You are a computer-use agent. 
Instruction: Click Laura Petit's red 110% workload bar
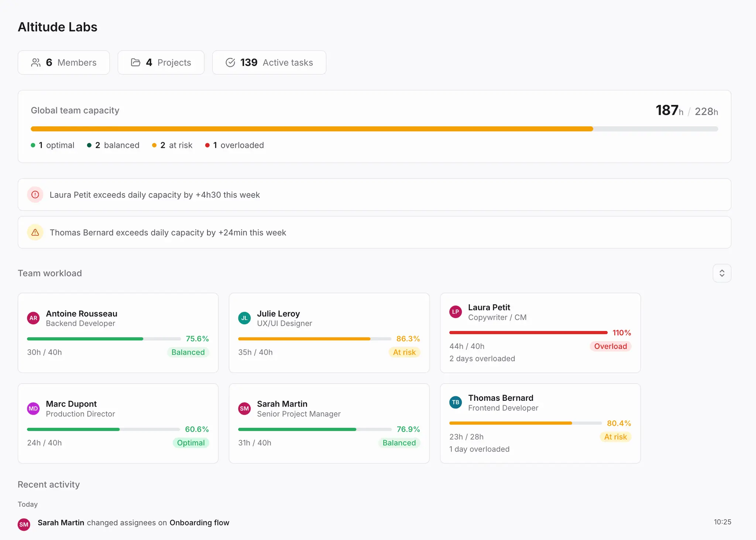pos(528,333)
